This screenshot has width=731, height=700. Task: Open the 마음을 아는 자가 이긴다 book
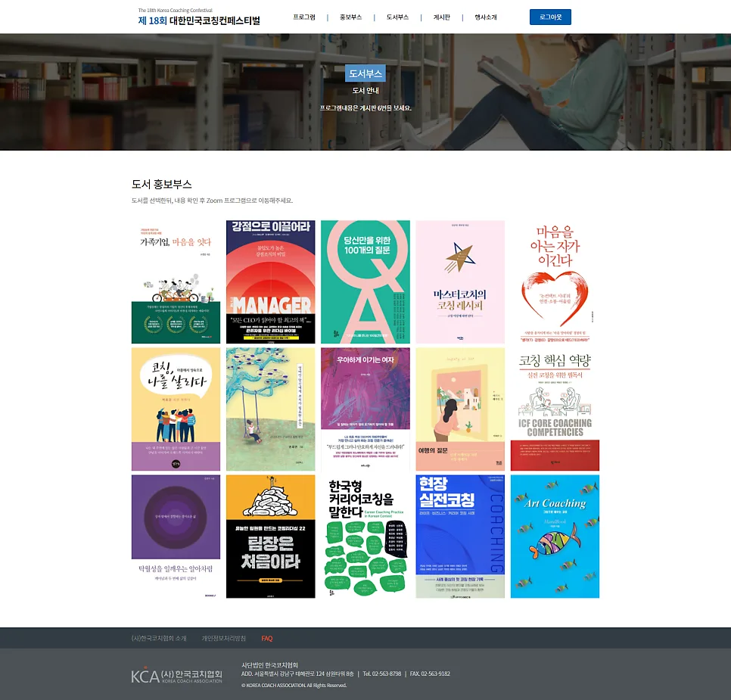pyautogui.click(x=555, y=282)
